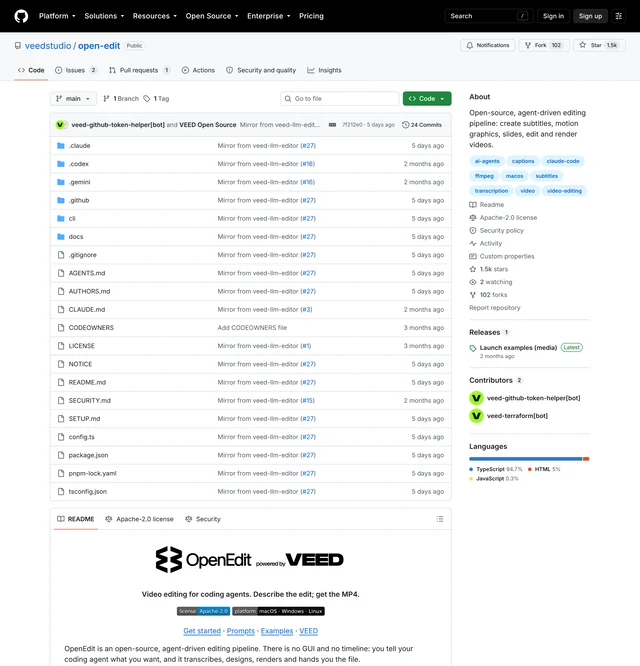640x666 pixels.
Task: Click the video-editing topic tag
Action: 564,191
